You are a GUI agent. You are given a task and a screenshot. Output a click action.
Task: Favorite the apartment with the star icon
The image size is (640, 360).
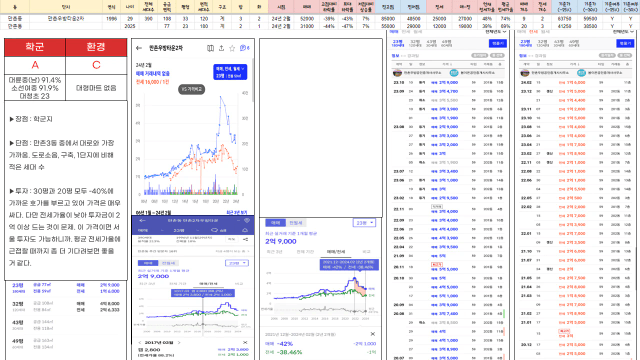232,48
